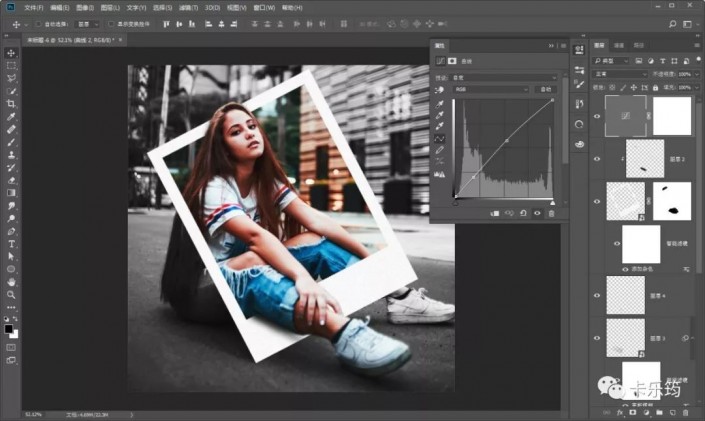Enable 显示变换控件 checkbox

pyautogui.click(x=111, y=24)
